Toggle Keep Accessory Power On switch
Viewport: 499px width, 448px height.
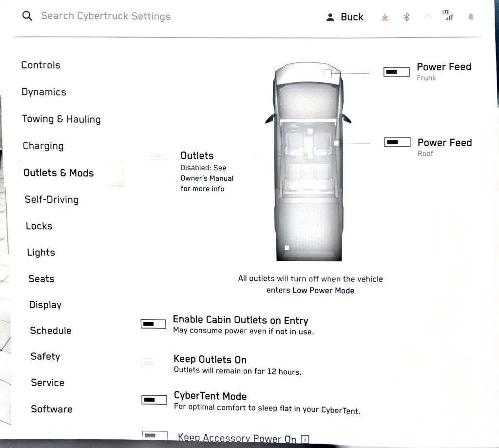tap(155, 436)
